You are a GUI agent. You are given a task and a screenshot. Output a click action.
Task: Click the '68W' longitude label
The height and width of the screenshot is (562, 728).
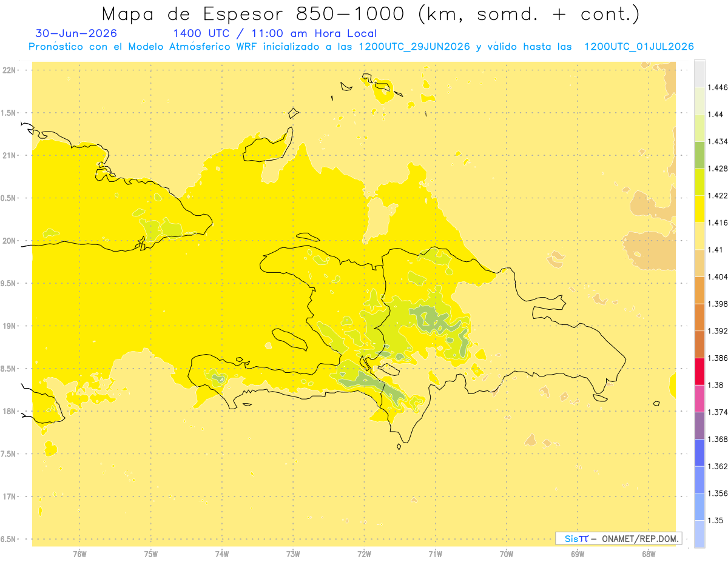tap(649, 554)
